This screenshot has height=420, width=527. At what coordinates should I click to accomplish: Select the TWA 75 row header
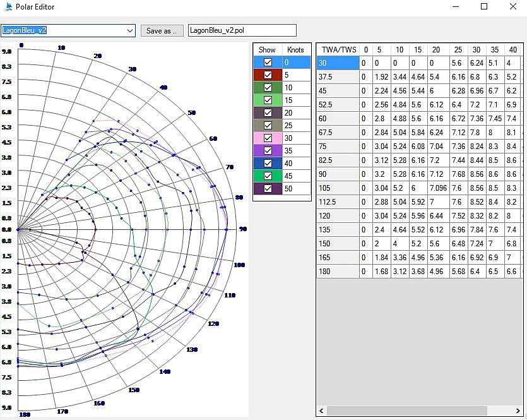click(x=338, y=147)
